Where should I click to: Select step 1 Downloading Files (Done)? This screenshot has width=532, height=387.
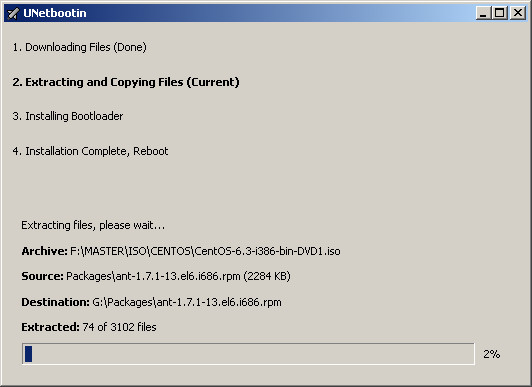click(79, 47)
